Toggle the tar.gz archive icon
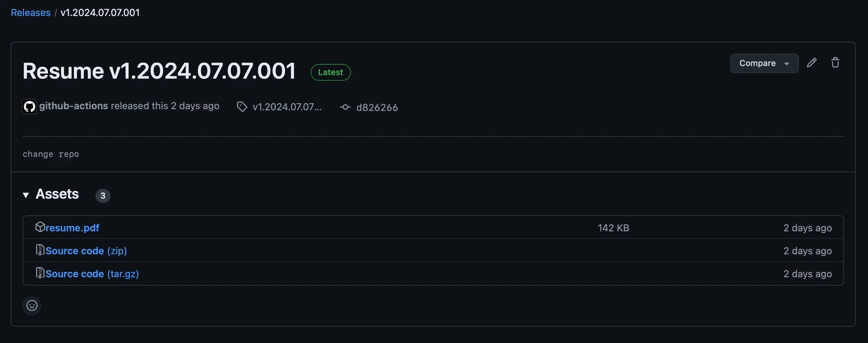The height and width of the screenshot is (343, 868). [40, 273]
